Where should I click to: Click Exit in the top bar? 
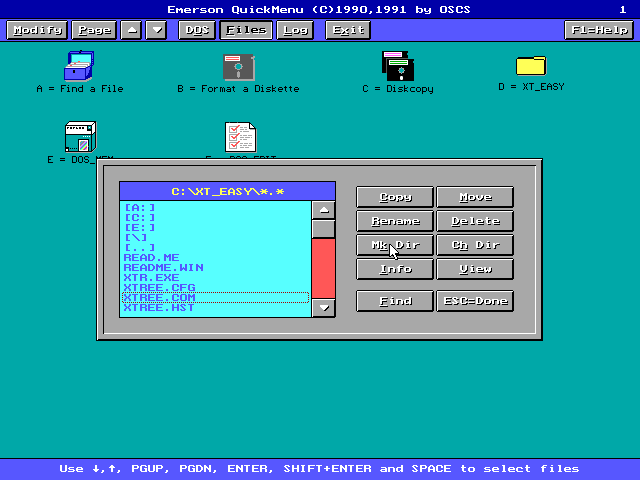[x=348, y=30]
